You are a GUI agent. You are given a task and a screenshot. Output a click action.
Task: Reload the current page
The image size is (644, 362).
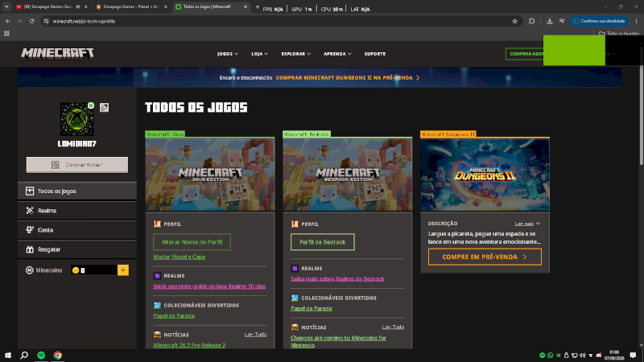[x=31, y=21]
